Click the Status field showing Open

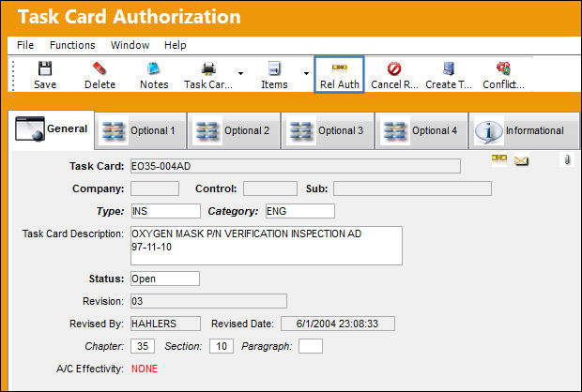tap(165, 279)
